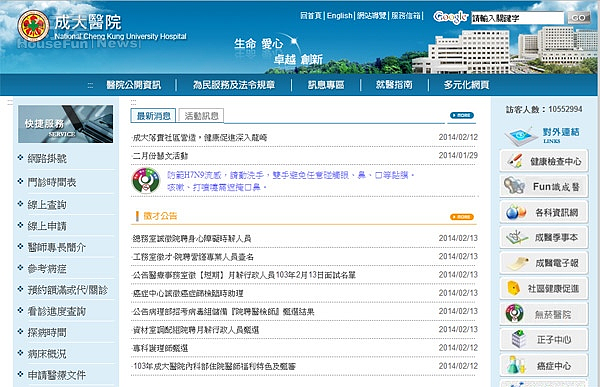Open the Fun減成醫 banner icon
Image resolution: width=600 pixels, height=387 pixels.
pyautogui.click(x=514, y=186)
